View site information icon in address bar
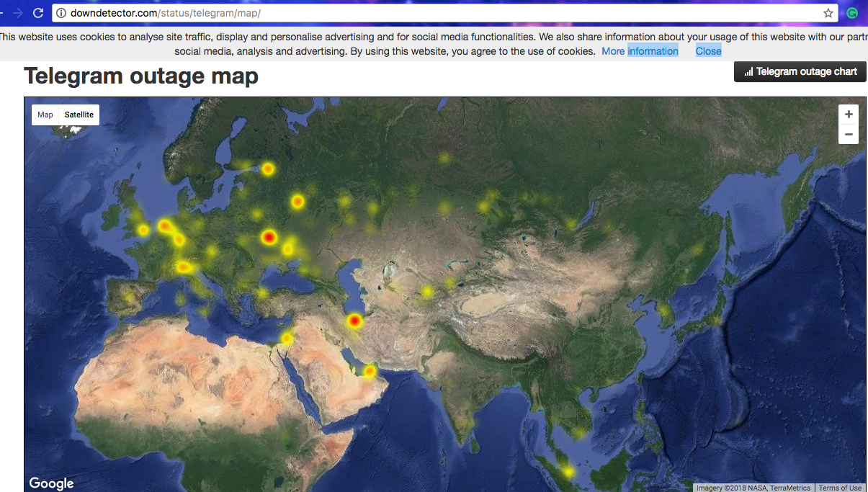868x492 pixels. click(x=61, y=13)
